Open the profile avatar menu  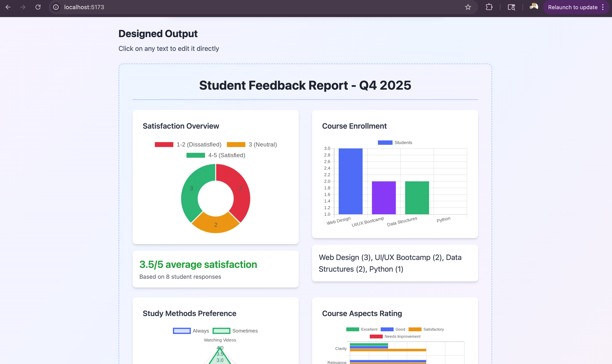[x=534, y=7]
